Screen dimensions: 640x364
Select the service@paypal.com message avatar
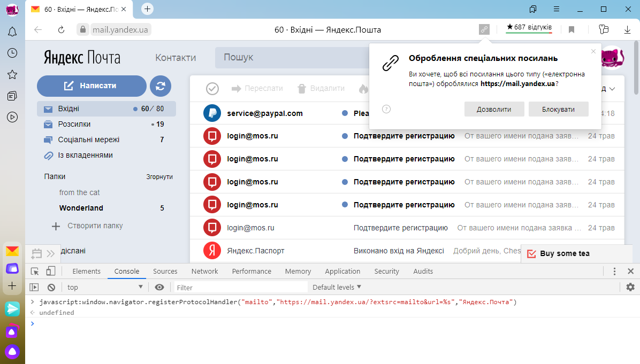coord(212,113)
